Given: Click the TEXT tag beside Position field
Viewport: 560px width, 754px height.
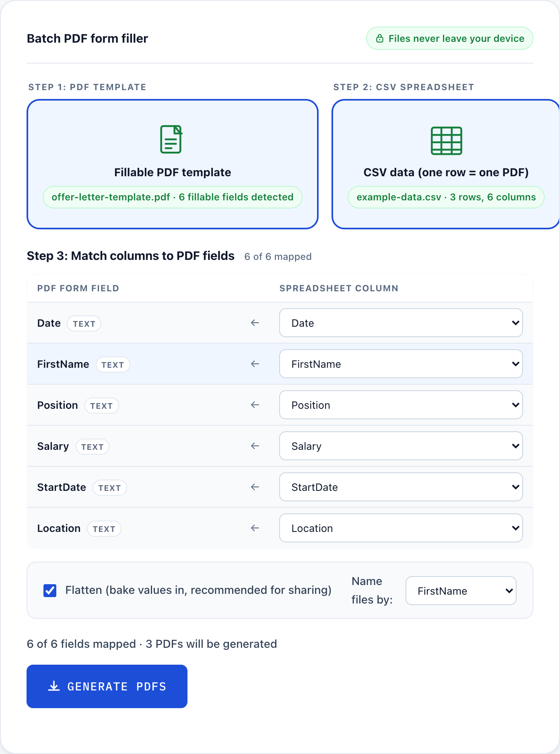Looking at the screenshot, I should coord(101,406).
